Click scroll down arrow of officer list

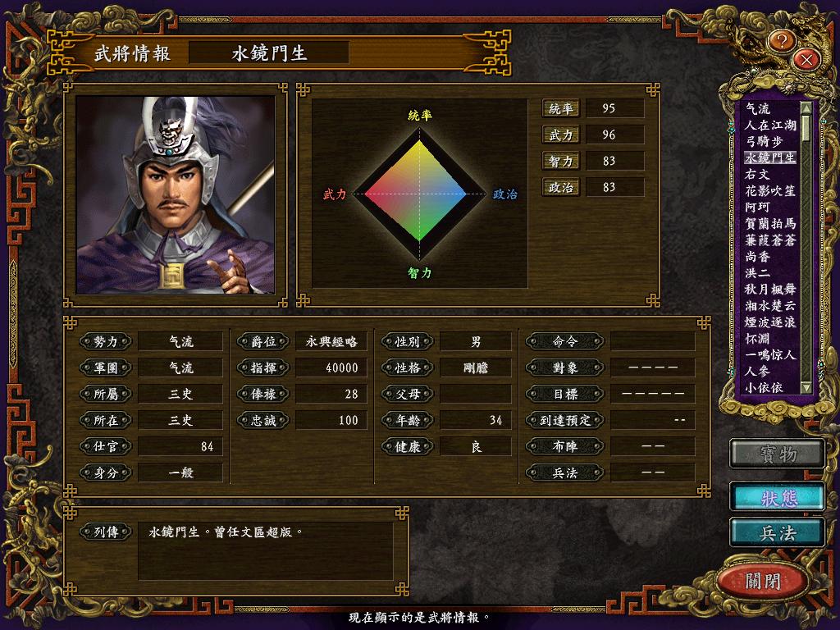pos(806,387)
